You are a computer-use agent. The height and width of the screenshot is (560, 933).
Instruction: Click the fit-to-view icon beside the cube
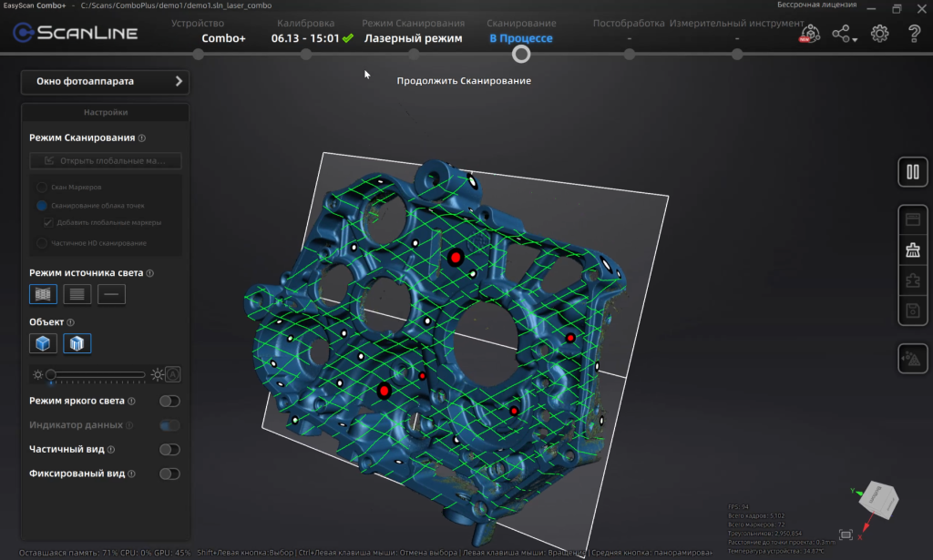point(846,535)
